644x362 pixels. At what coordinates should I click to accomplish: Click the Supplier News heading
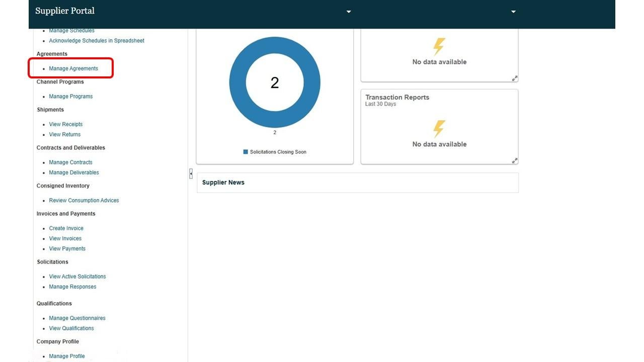[223, 183]
